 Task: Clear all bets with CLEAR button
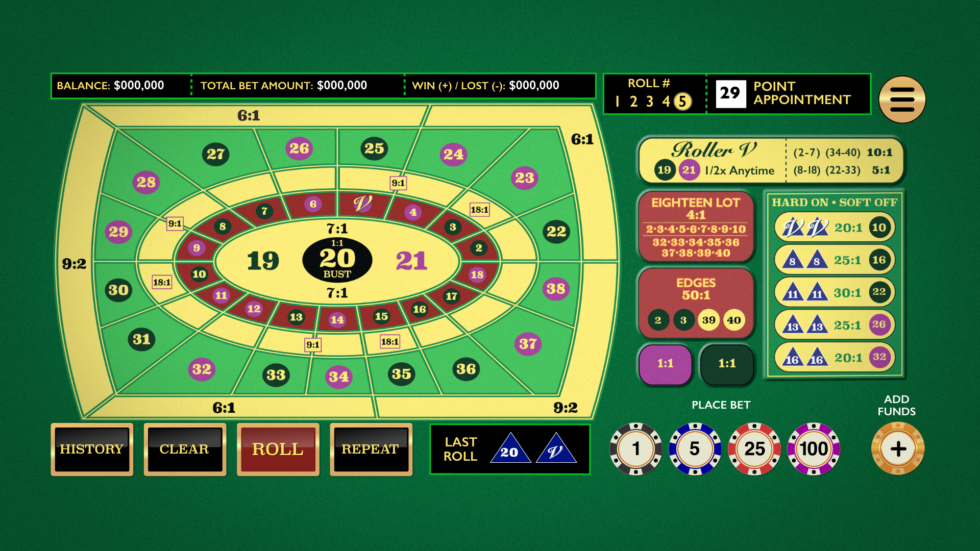(x=185, y=449)
